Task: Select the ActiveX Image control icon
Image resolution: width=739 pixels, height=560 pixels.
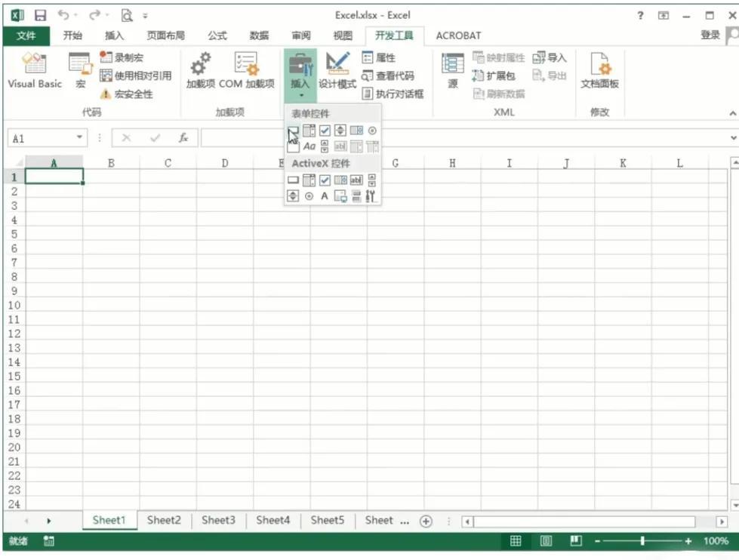Action: click(x=340, y=196)
